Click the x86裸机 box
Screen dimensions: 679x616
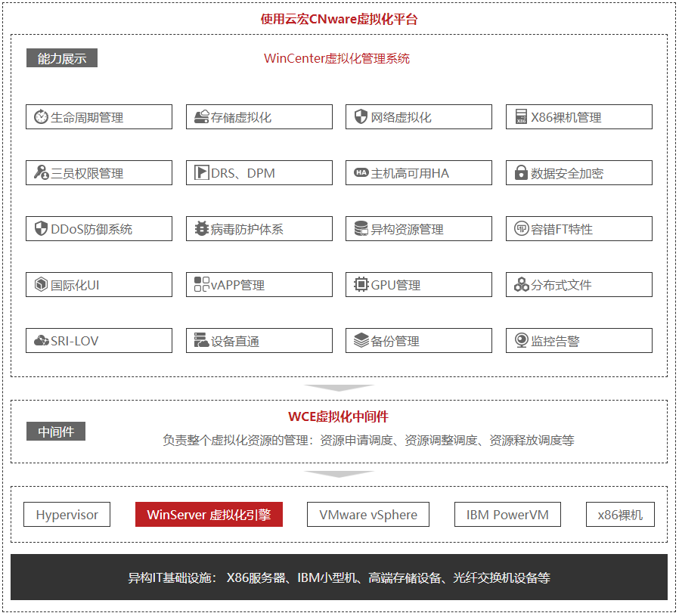point(620,514)
